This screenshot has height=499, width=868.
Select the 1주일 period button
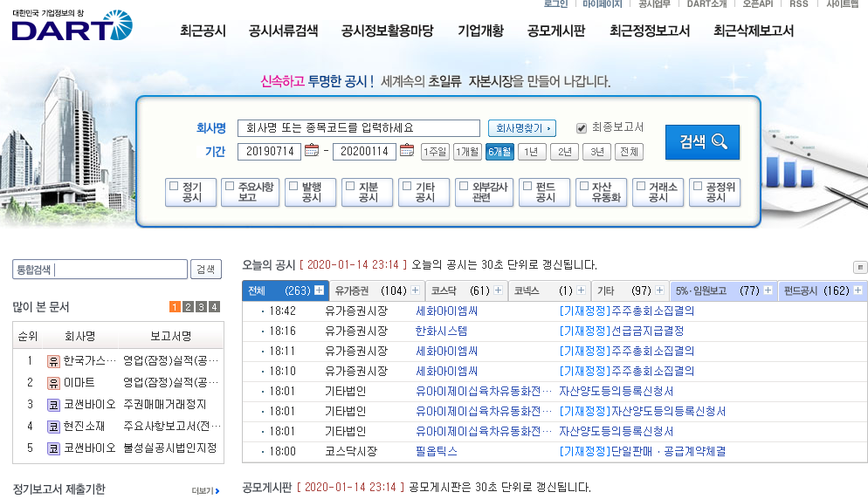(x=435, y=152)
